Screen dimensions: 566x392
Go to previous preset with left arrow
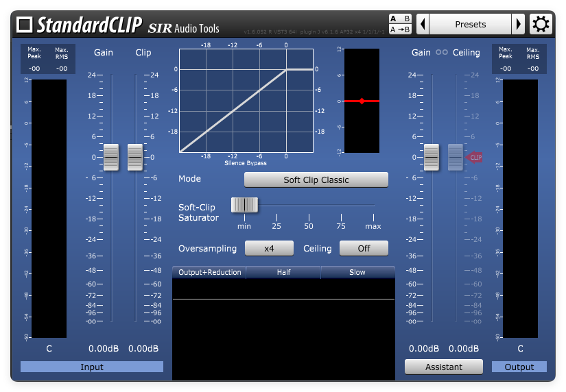click(x=423, y=24)
